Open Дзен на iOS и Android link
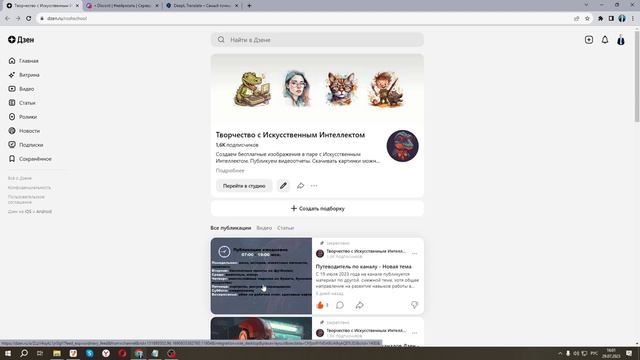 (x=30, y=211)
